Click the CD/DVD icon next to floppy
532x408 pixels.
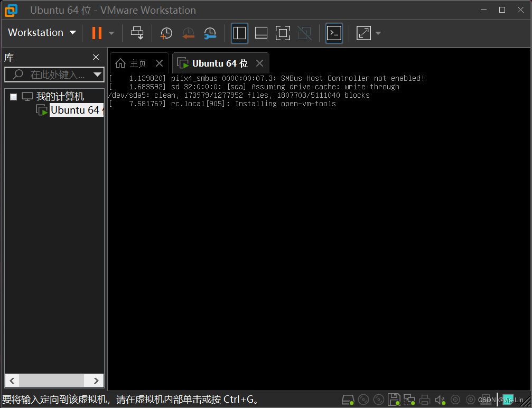379,400
